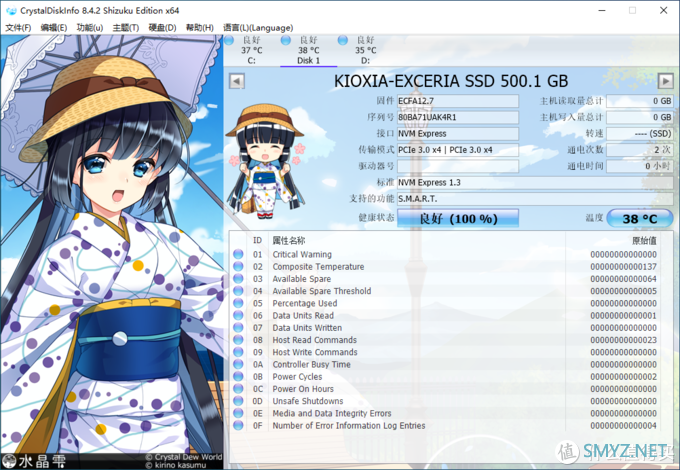Click the power on count field 2 次
This screenshot has height=470, width=680.
640,150
